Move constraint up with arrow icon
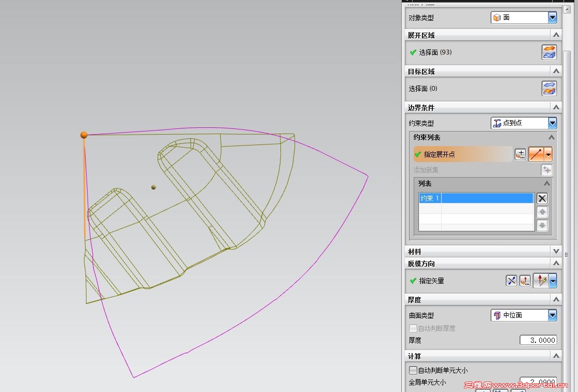 point(542,212)
